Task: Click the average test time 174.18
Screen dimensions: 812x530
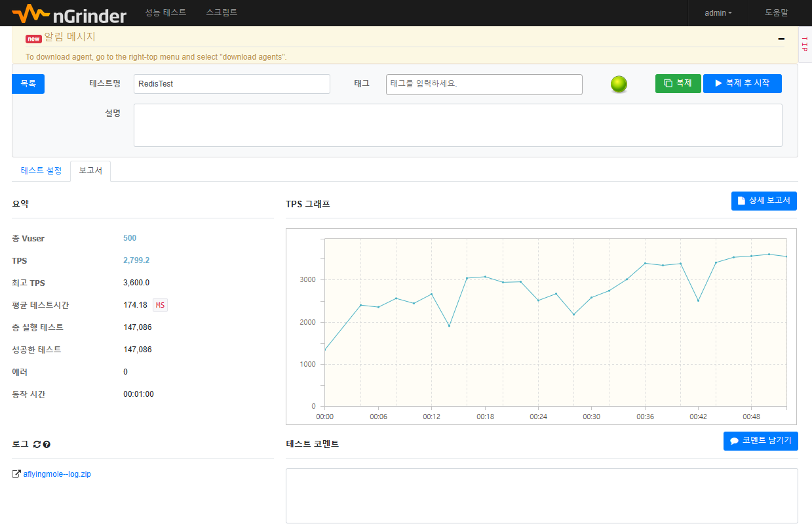Action: coord(135,305)
